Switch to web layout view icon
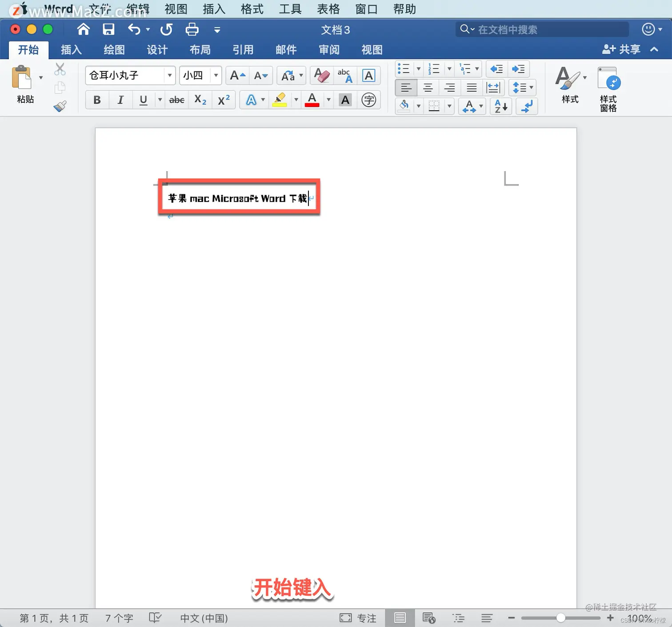 429,618
